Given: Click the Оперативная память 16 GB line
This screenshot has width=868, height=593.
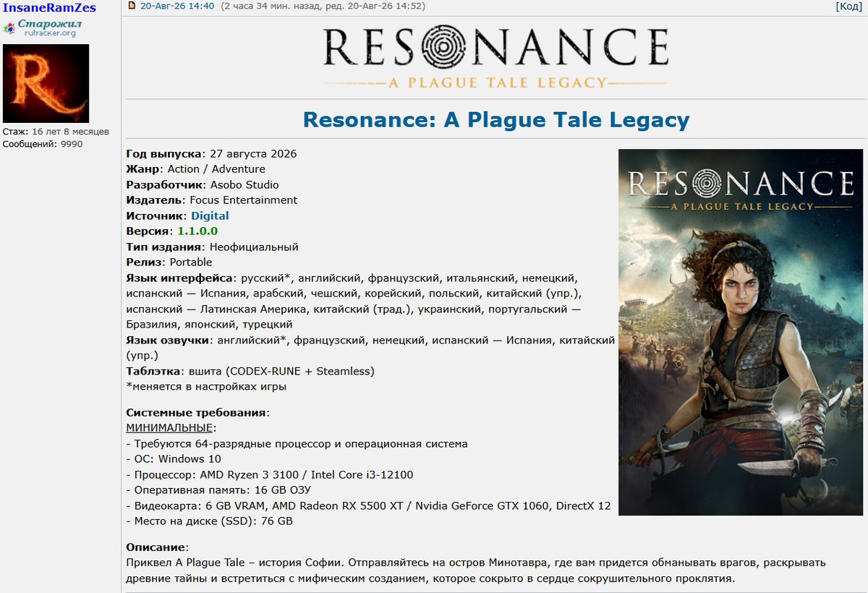Looking at the screenshot, I should tap(218, 490).
